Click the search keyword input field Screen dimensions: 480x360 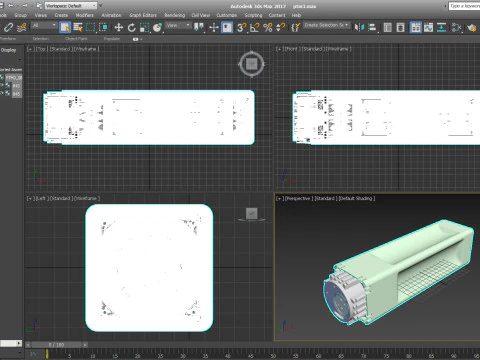(464, 6)
